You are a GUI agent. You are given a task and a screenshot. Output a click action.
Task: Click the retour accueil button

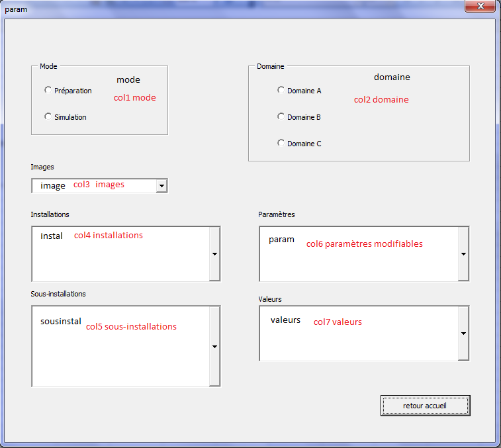click(x=426, y=406)
